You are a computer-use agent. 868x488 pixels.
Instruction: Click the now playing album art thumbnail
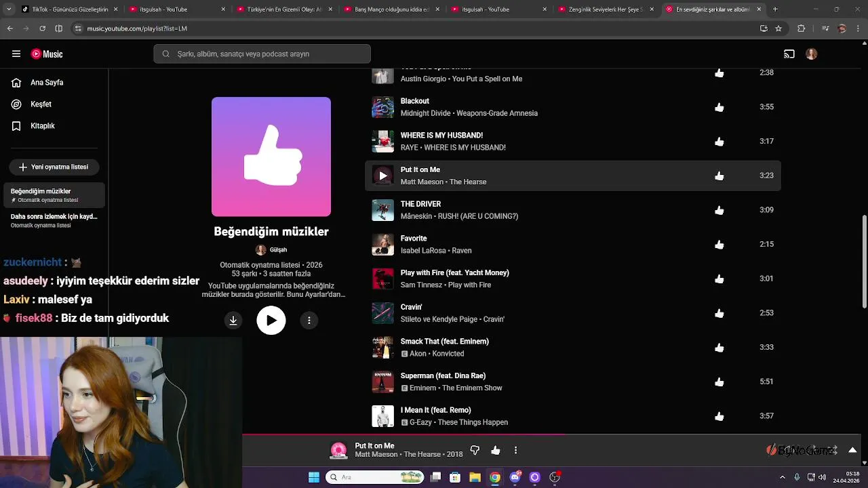(338, 450)
